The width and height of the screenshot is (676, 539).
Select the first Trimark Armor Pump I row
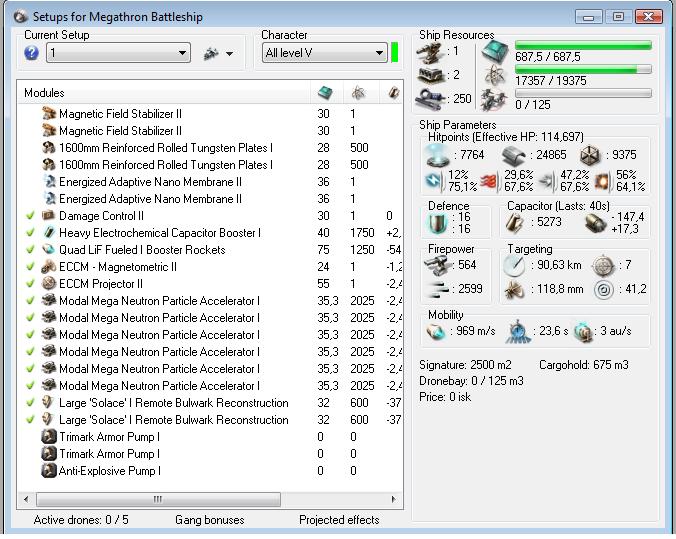pyautogui.click(x=210, y=437)
